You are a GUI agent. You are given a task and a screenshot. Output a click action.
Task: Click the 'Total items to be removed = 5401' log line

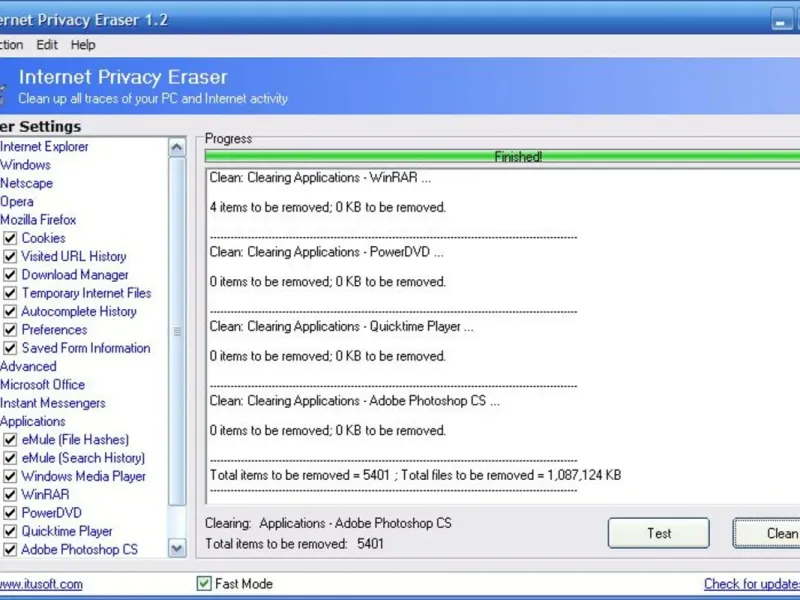coord(415,476)
